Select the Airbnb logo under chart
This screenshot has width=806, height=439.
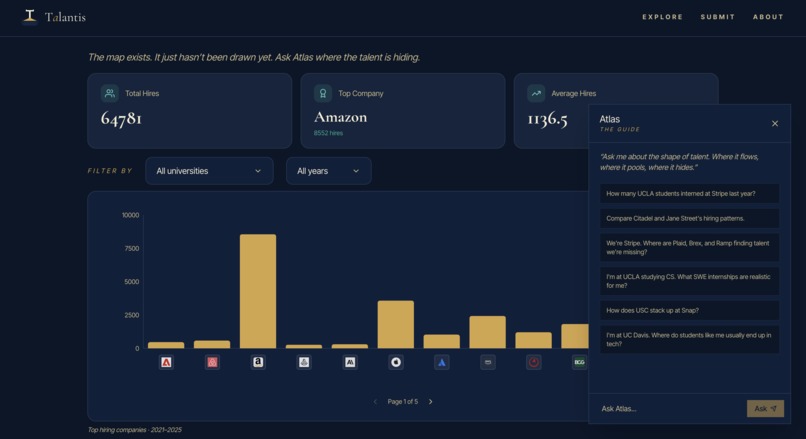(x=212, y=362)
